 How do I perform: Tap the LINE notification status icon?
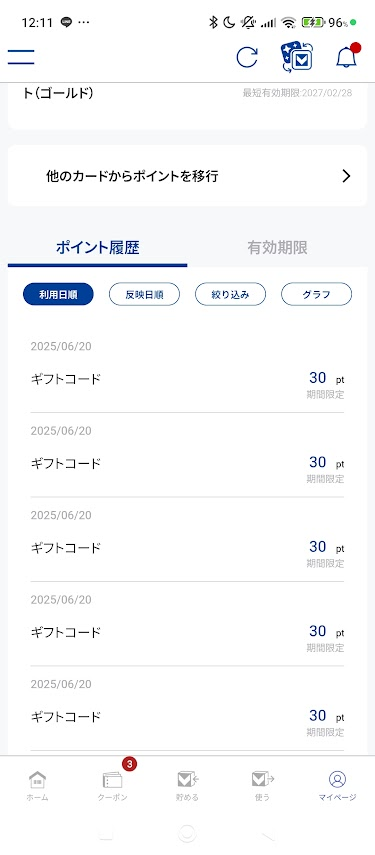[x=66, y=22]
